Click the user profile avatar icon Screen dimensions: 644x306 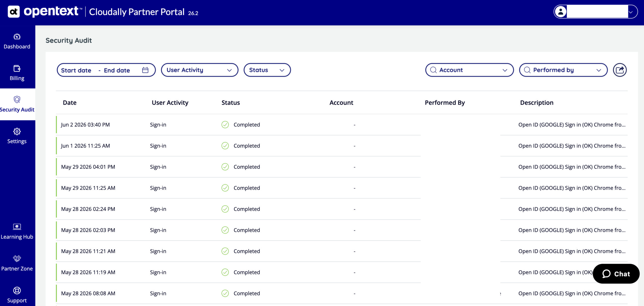pos(560,12)
